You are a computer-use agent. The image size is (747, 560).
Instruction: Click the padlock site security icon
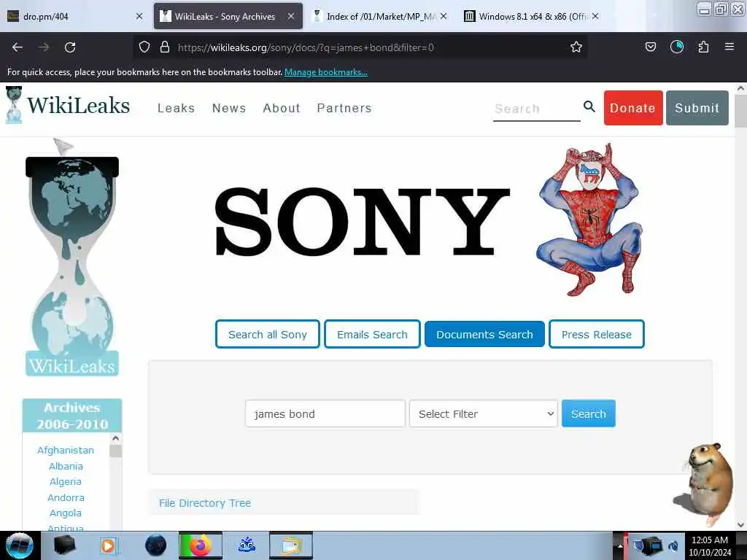(x=165, y=47)
